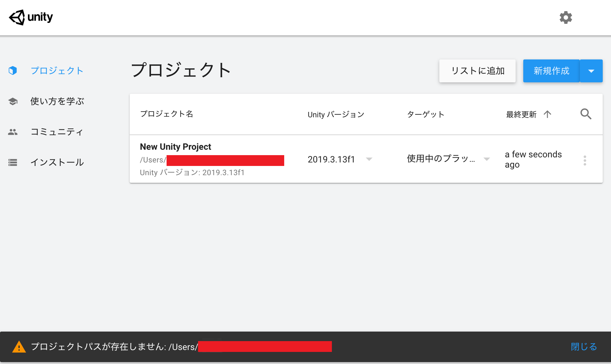The width and height of the screenshot is (611, 364).
Task: Go to the インストール sidebar tab
Action: [x=57, y=162]
